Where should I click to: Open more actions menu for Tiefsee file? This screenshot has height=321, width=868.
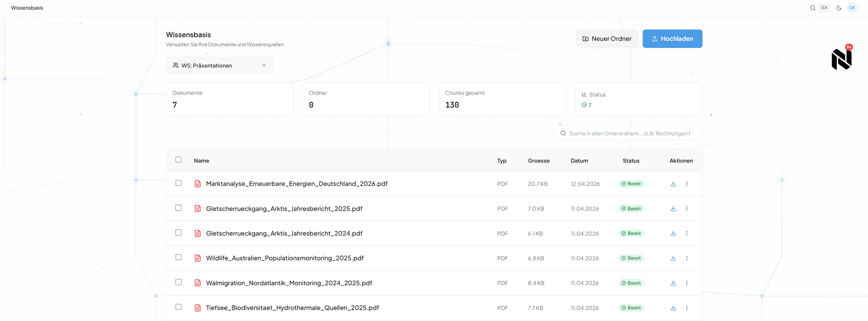click(x=687, y=308)
